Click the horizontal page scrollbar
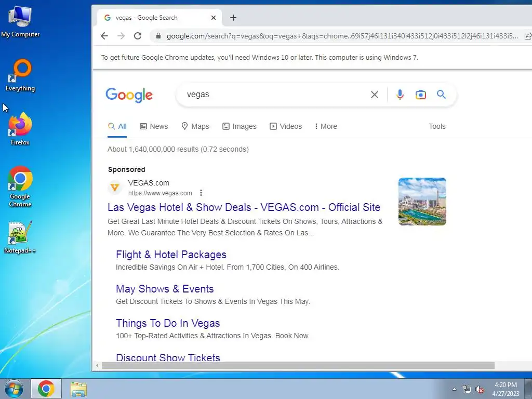Image resolution: width=532 pixels, height=399 pixels. coord(298,365)
